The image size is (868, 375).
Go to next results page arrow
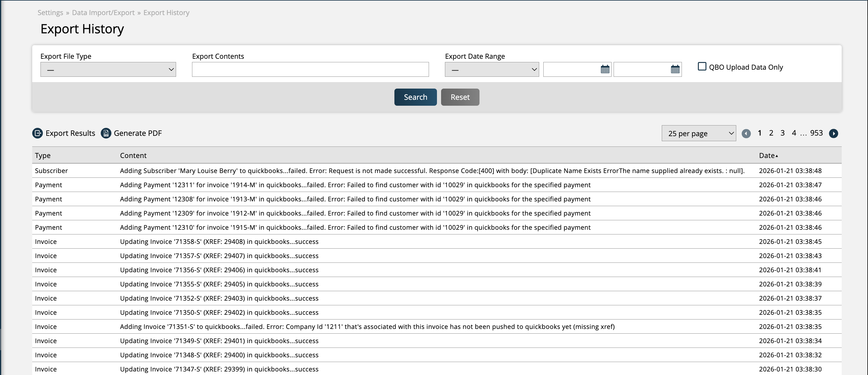click(x=833, y=134)
